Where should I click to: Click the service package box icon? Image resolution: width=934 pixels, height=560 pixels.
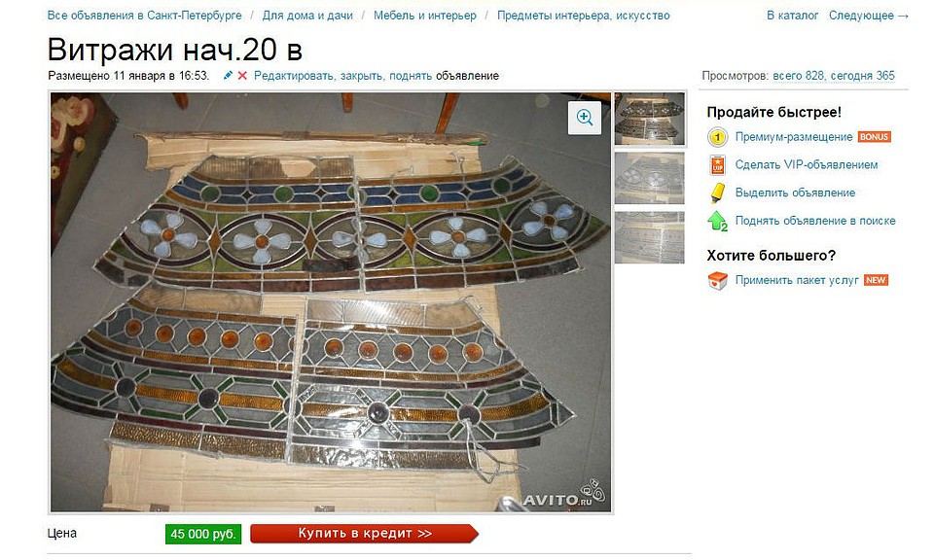(717, 280)
